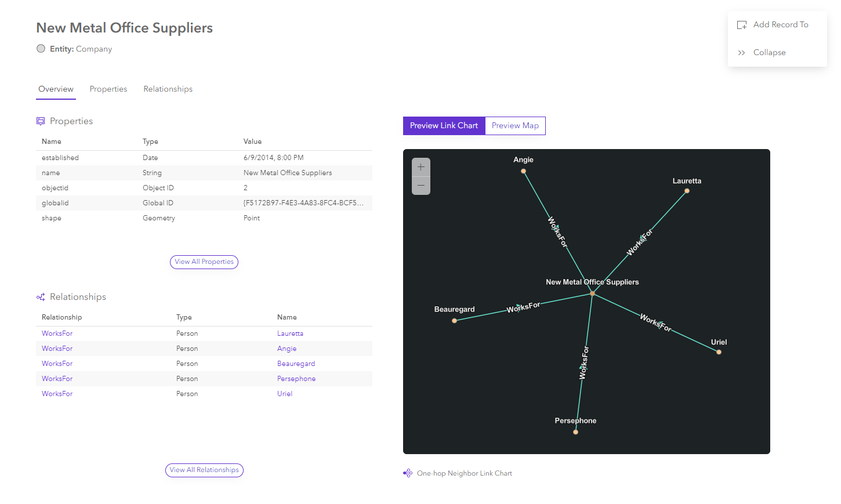This screenshot has width=841, height=504.
Task: Click the View All Relationships button
Action: pos(204,470)
